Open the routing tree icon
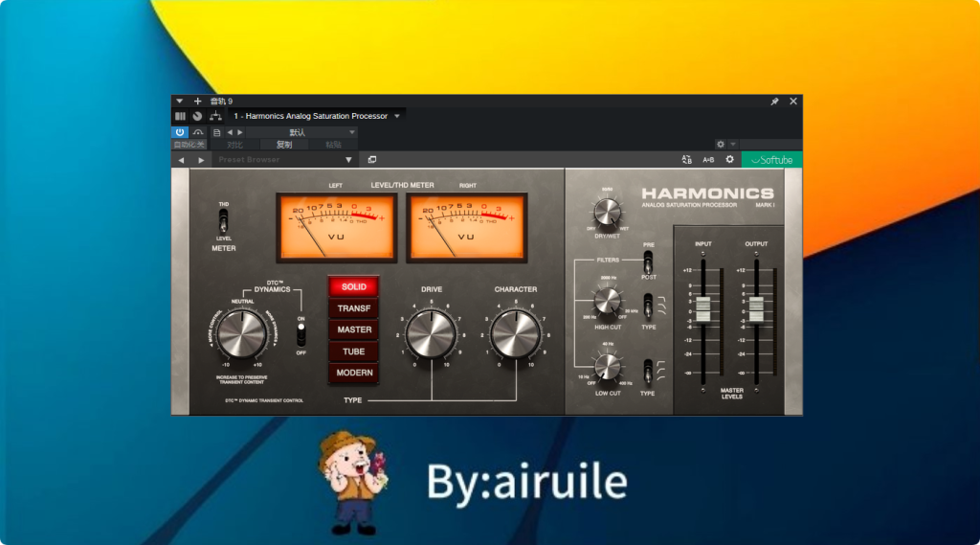This screenshot has height=545, width=980. click(x=215, y=116)
